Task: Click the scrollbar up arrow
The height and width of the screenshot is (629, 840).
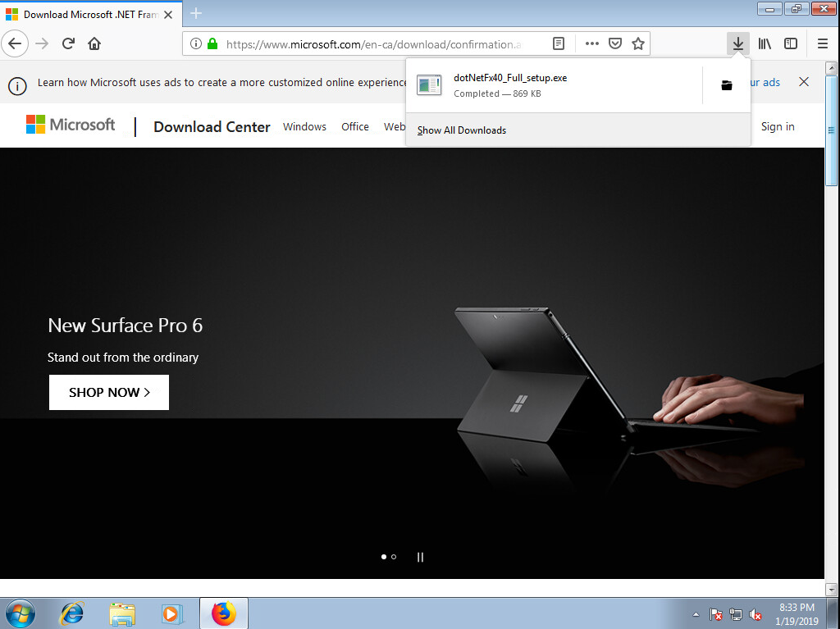Action: [x=831, y=67]
